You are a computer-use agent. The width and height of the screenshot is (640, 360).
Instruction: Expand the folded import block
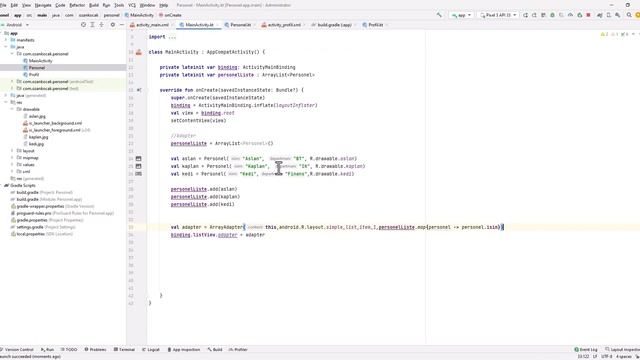coord(172,37)
